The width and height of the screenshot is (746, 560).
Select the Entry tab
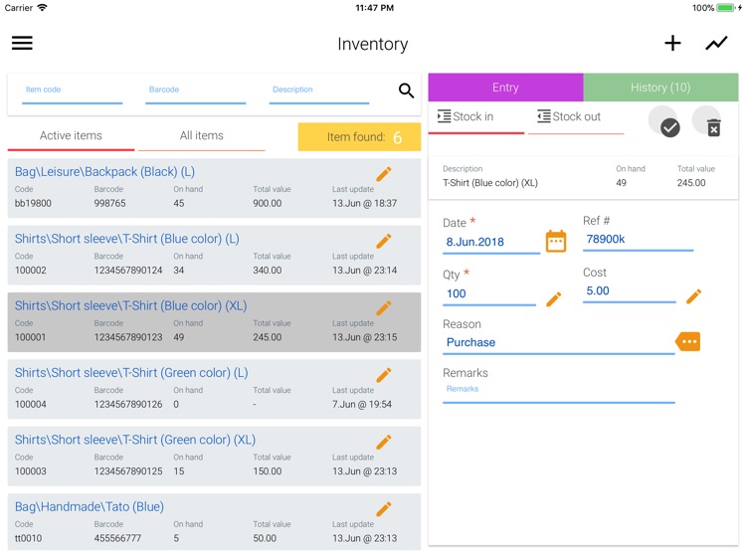point(505,88)
